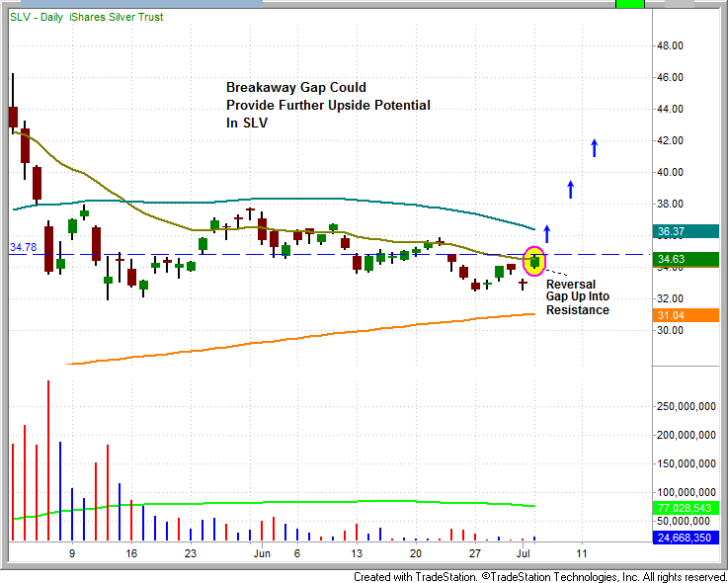Click the teal 36.37 price label
The width and height of the screenshot is (728, 583).
tap(672, 232)
